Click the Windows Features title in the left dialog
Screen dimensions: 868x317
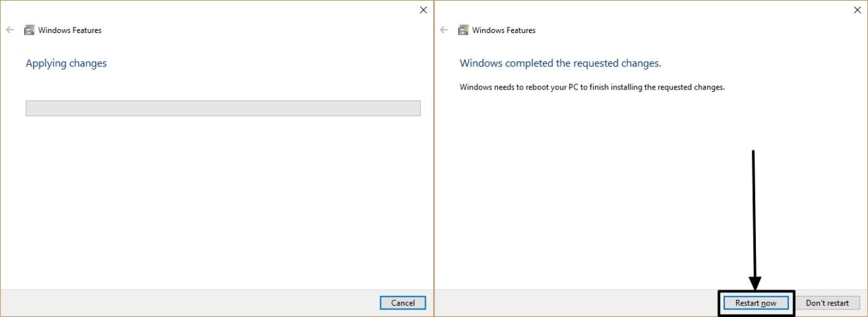(x=70, y=30)
